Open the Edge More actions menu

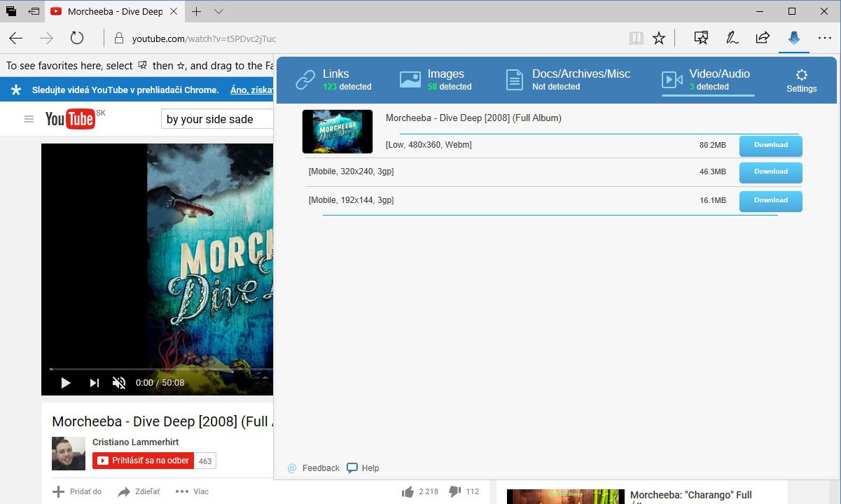coord(824,38)
